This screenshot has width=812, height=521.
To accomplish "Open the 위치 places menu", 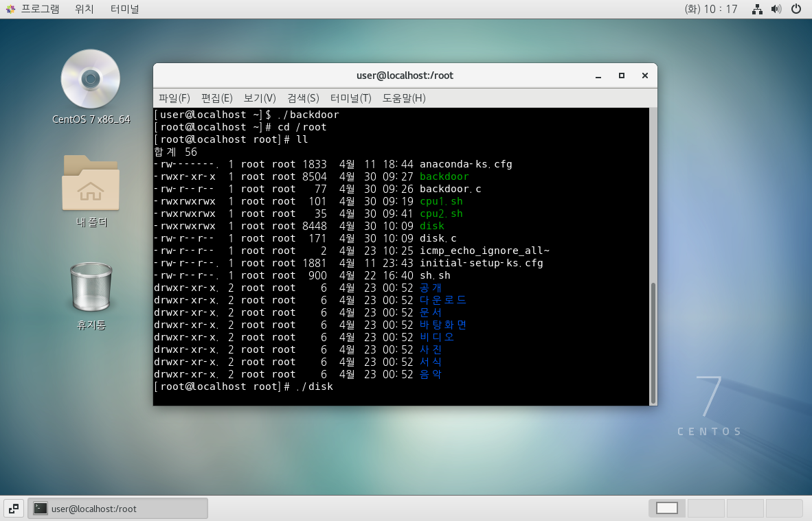I will (x=84, y=9).
